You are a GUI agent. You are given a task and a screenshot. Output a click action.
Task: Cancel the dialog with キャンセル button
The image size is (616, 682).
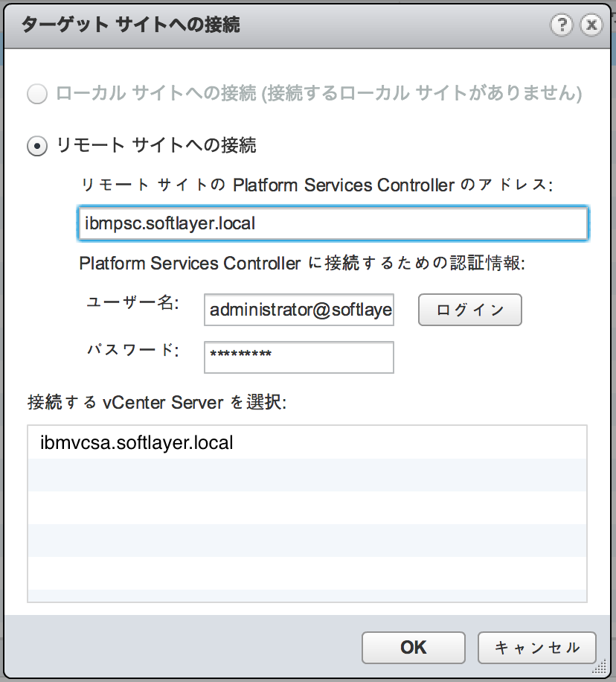(x=536, y=647)
